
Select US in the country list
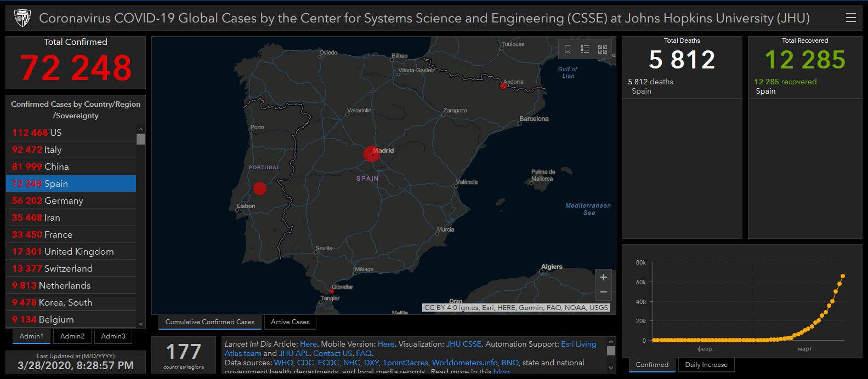pos(71,133)
